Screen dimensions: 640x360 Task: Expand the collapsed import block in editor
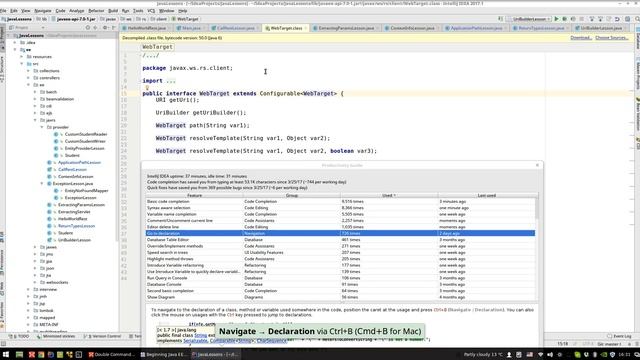pos(171,81)
